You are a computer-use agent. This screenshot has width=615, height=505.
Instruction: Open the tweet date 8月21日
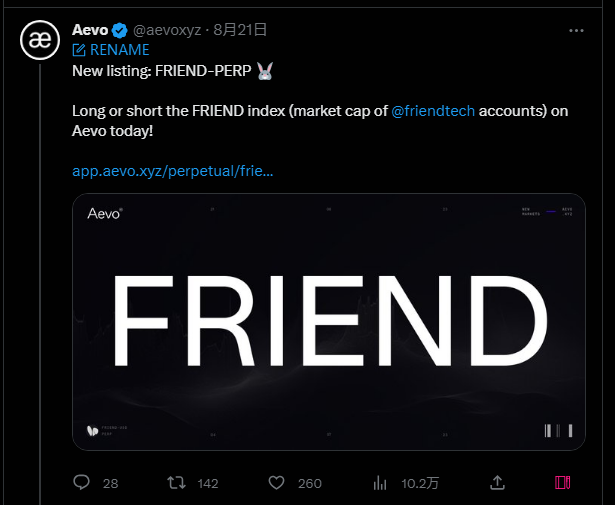point(240,30)
